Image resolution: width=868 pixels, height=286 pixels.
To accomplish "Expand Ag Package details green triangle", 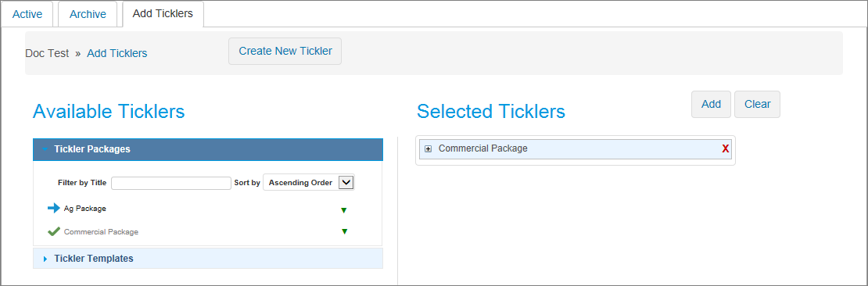I will [344, 210].
